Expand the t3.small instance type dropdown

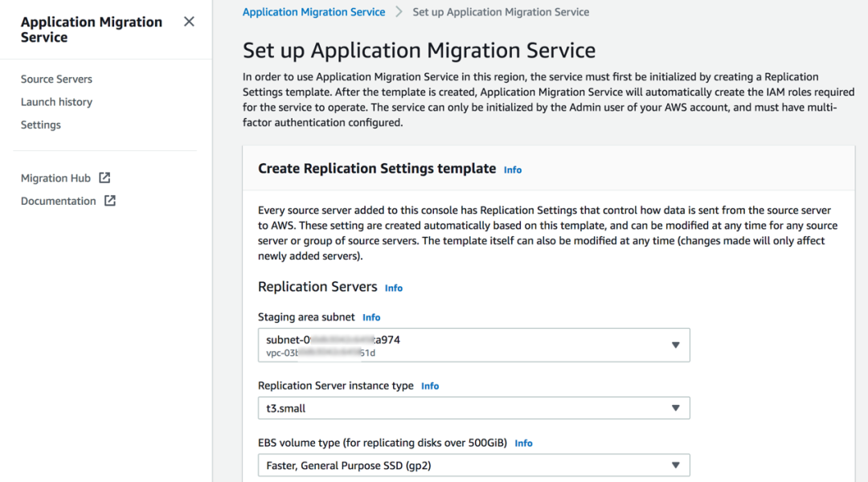(x=474, y=408)
